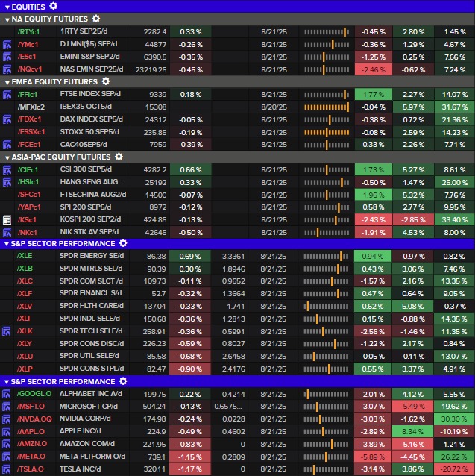Viewport: 475px width, 476px height.
Task: Click the alert icon left of /NVDA.OQ
Action: tap(7, 419)
